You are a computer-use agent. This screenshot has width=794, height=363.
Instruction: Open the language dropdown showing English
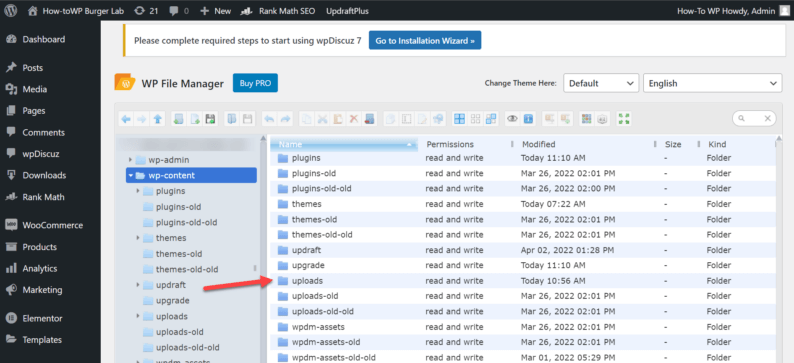(712, 84)
